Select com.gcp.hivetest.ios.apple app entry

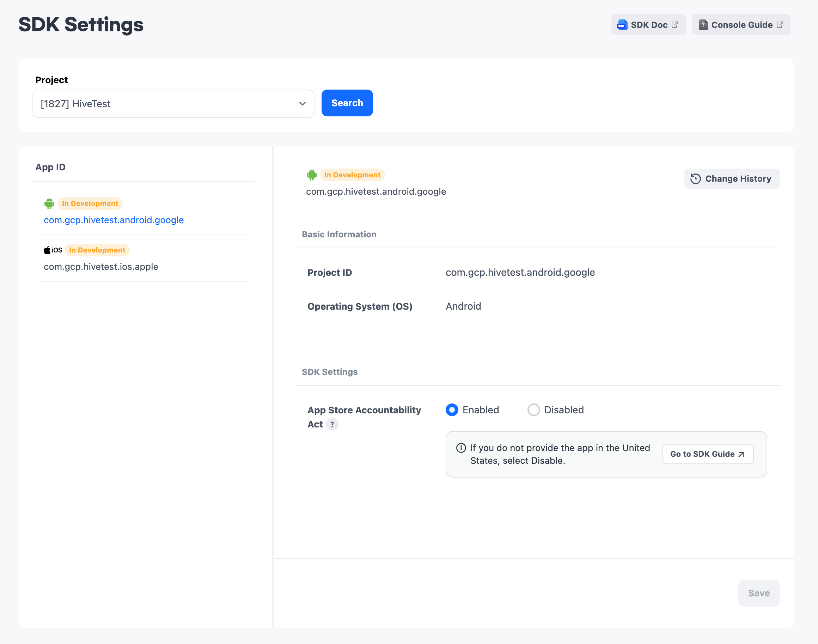pos(100,267)
